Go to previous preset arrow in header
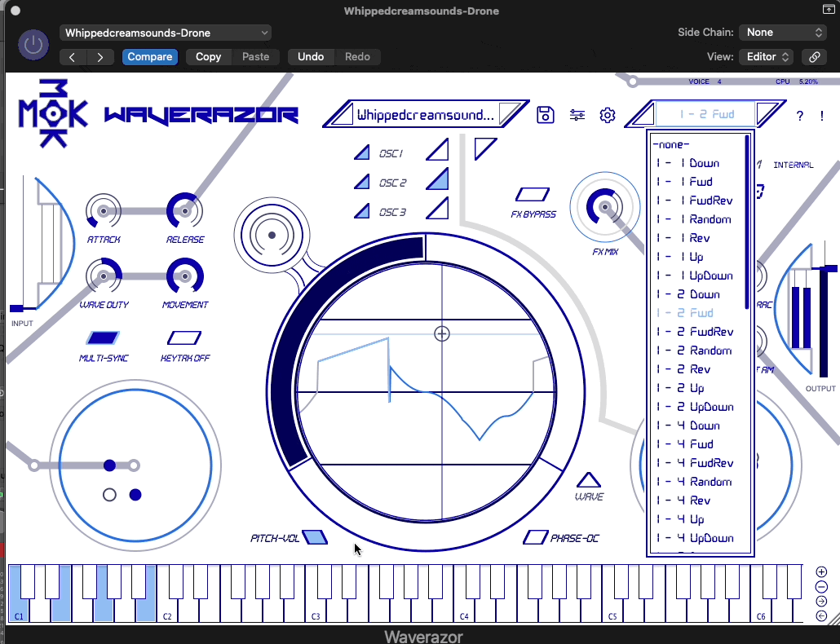This screenshot has width=840, height=644. 73,57
